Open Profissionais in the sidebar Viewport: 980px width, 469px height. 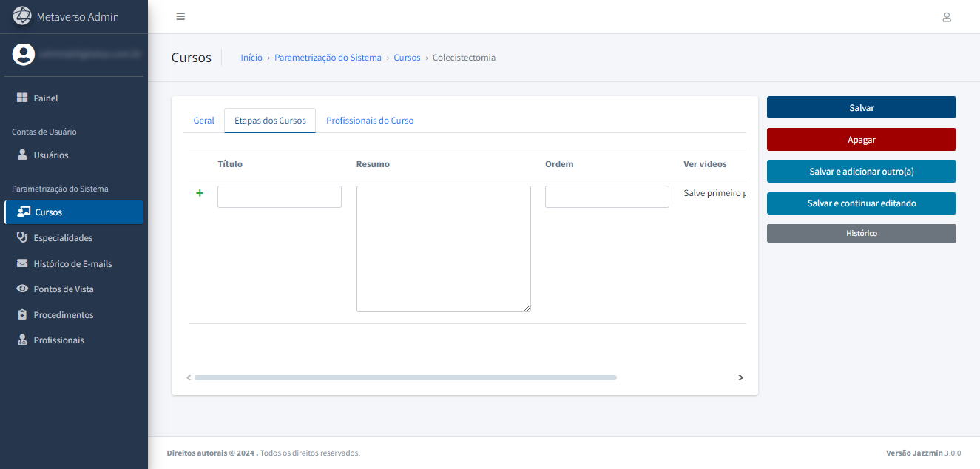pos(58,340)
